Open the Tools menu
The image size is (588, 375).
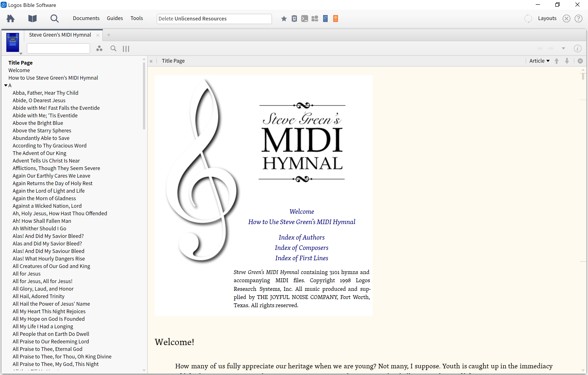[x=137, y=18]
